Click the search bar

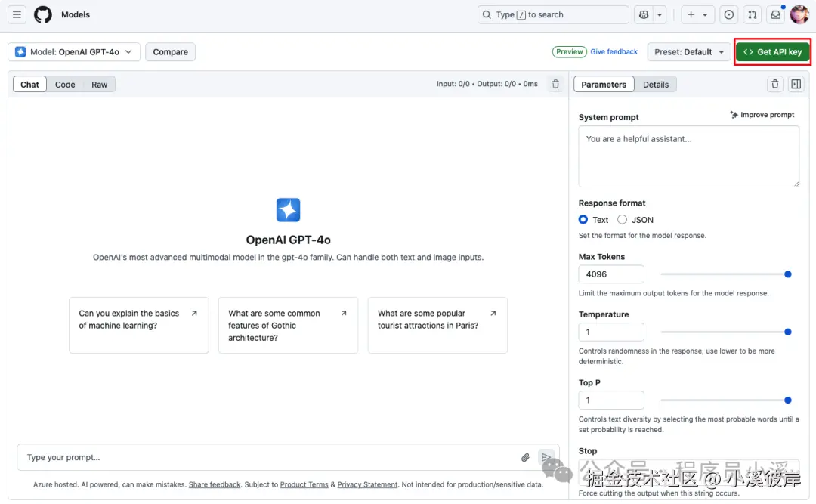point(552,14)
